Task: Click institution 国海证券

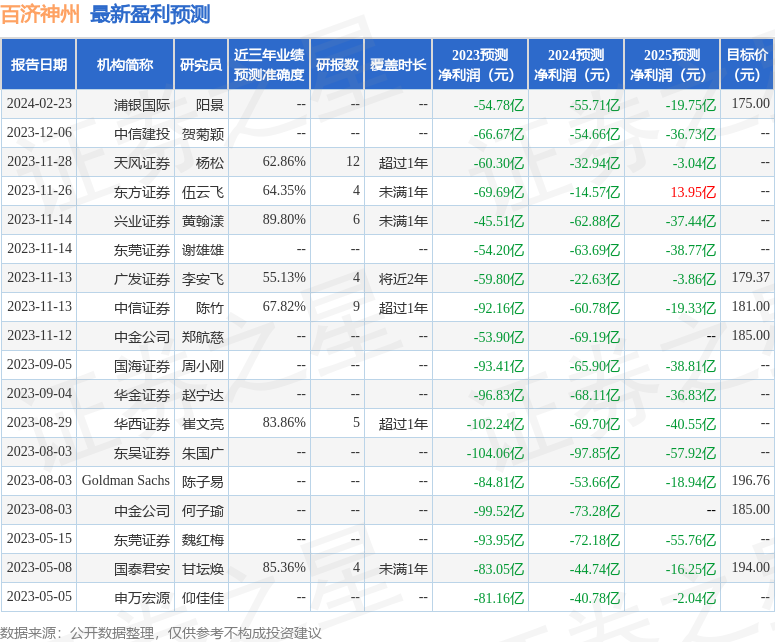Action: [142, 366]
